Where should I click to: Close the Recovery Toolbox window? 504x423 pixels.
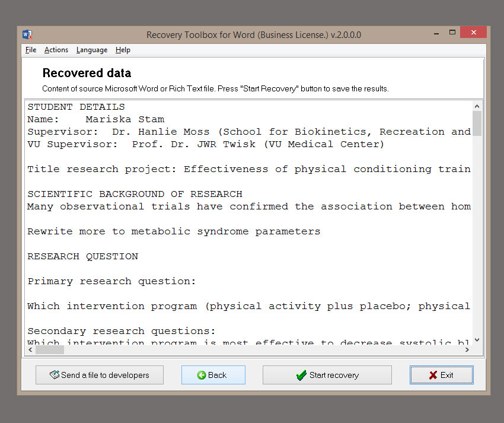474,32
